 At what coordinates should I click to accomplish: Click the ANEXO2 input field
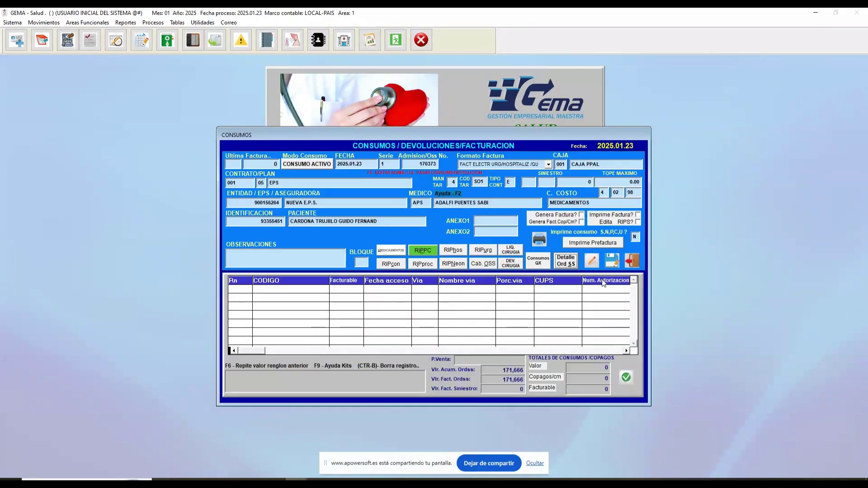(x=495, y=232)
